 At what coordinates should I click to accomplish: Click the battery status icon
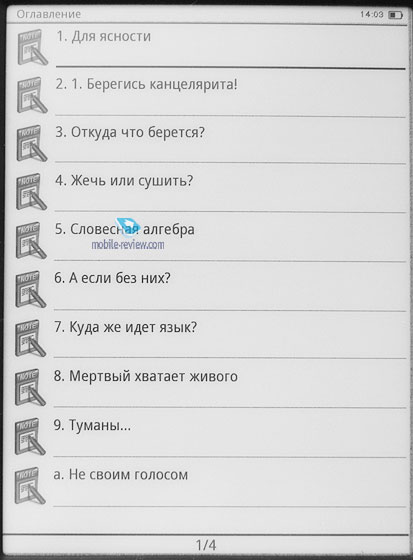pyautogui.click(x=395, y=15)
